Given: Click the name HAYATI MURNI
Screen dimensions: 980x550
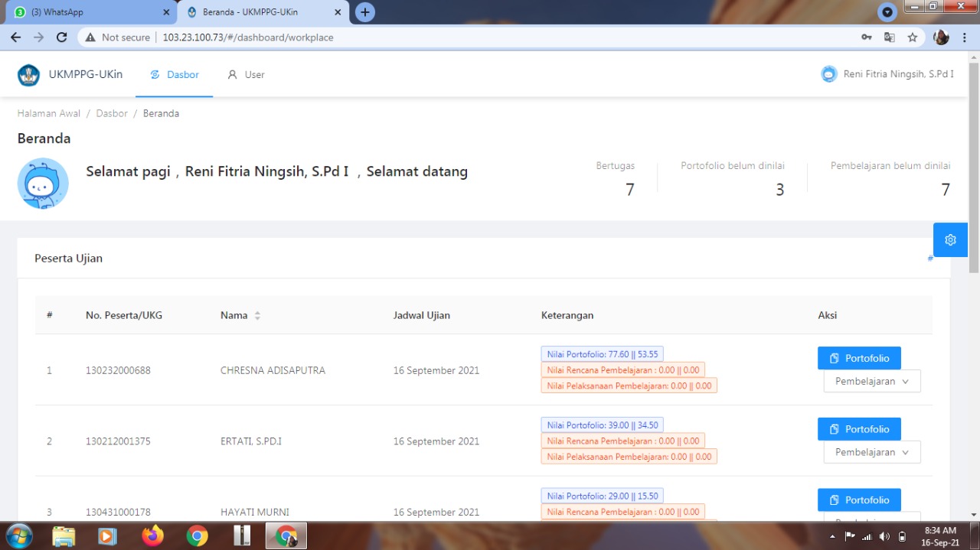Looking at the screenshot, I should (x=255, y=513).
